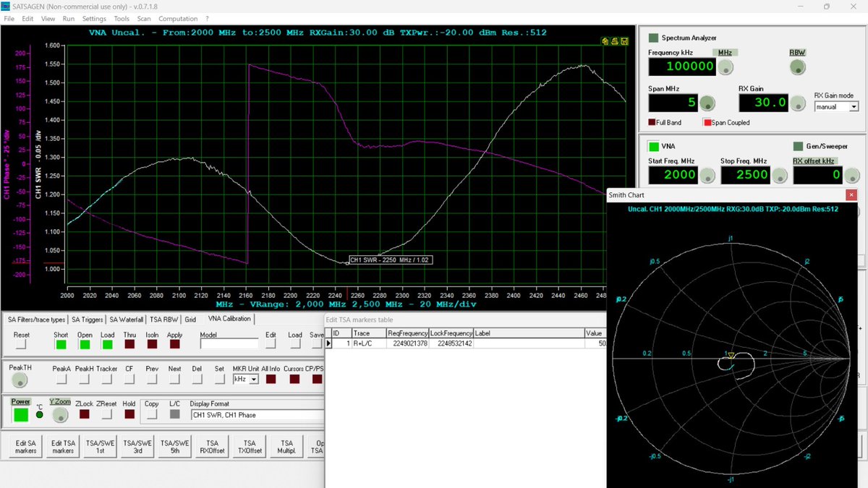
Task: Click the PeakTH knob
Action: (x=20, y=380)
